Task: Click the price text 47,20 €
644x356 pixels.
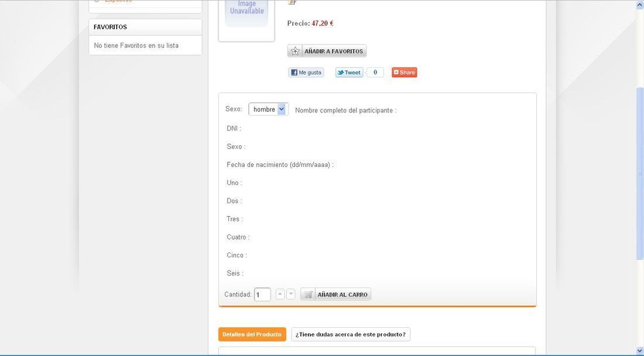Action: click(323, 23)
